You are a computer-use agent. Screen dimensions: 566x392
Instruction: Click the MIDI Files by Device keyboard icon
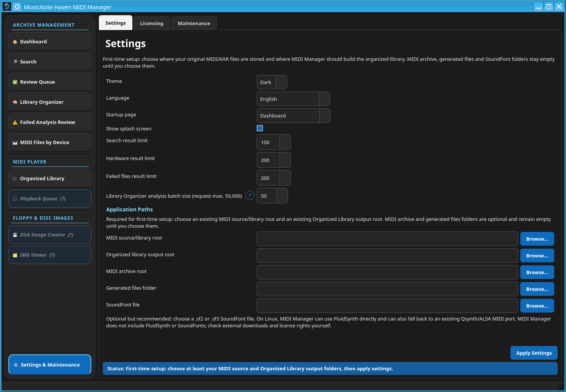click(x=15, y=143)
